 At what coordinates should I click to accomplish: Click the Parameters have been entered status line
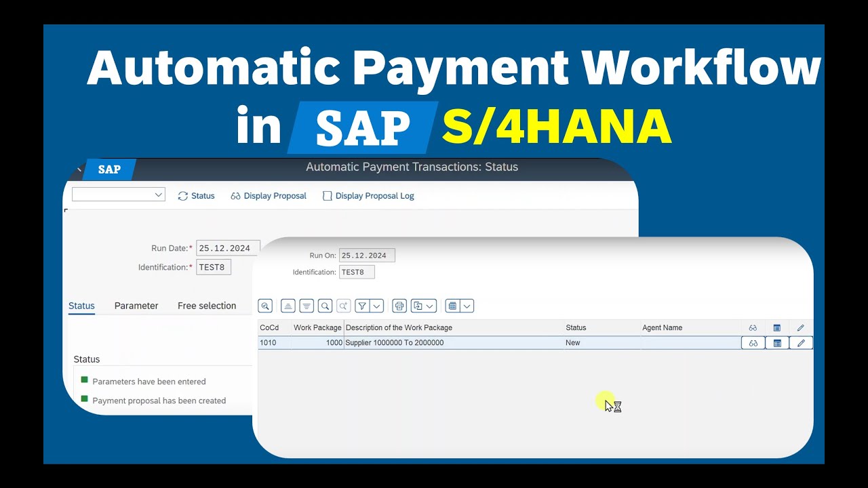(149, 382)
